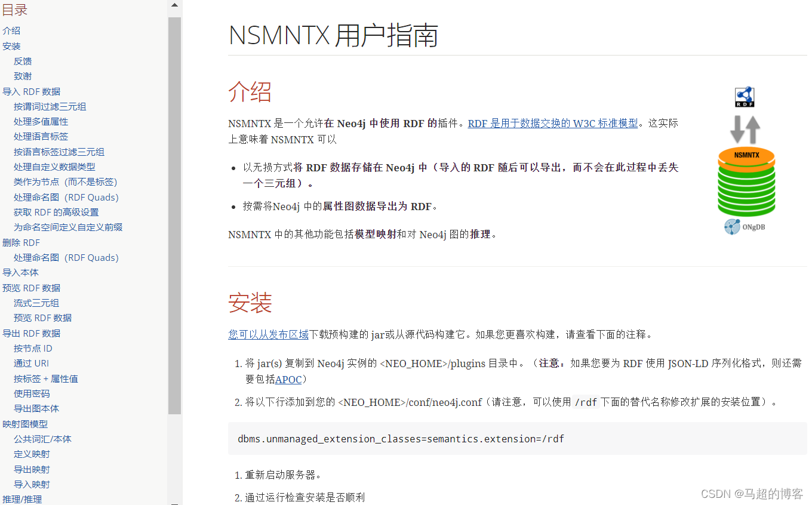The width and height of the screenshot is (812, 505).
Task: Jump to the 删除 RDF section
Action: (21, 242)
